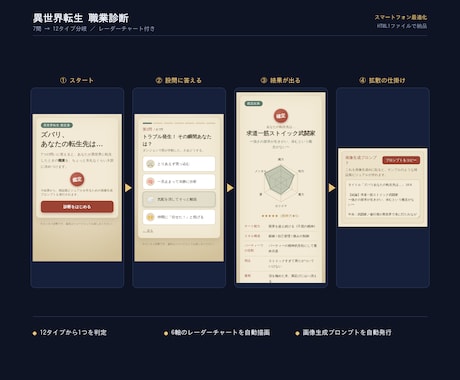Click the step label ① スタート
Screen dimensions: 460x380
coord(77,80)
